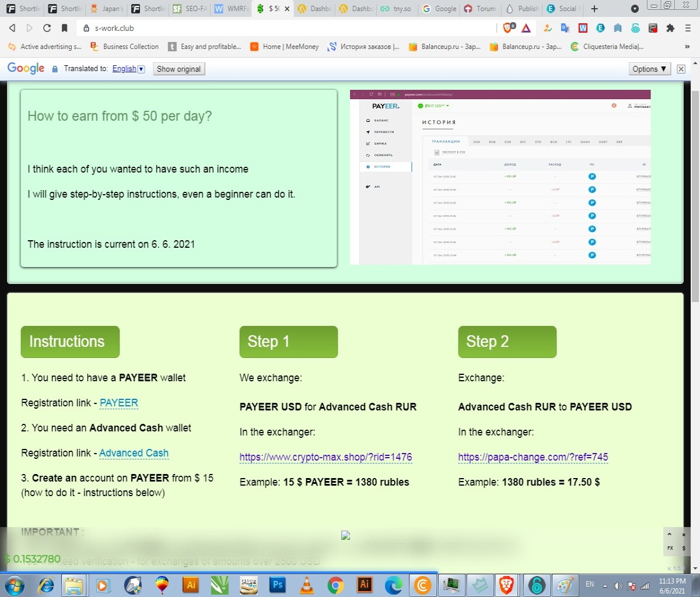Open Active advertising bookmark

[44, 47]
